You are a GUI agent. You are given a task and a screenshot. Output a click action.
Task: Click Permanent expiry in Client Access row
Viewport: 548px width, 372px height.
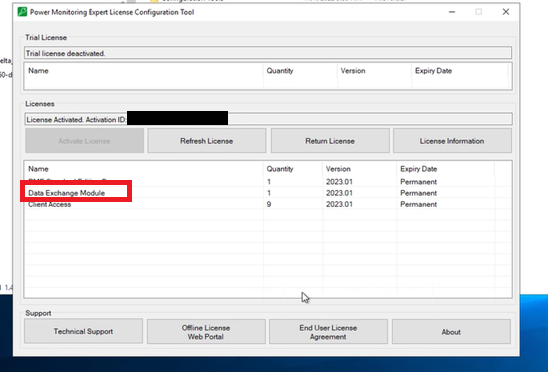[x=418, y=204]
